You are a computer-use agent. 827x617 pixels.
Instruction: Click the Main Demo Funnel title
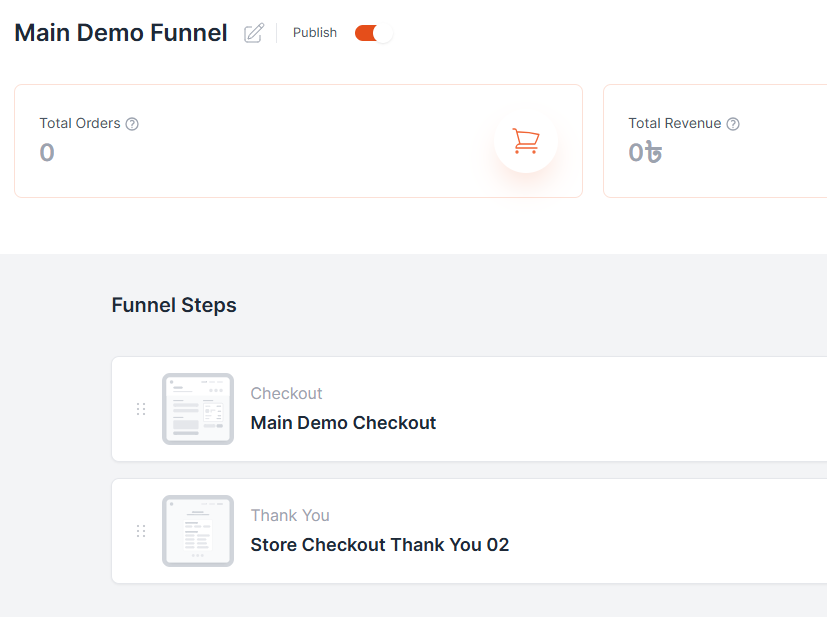coord(121,33)
